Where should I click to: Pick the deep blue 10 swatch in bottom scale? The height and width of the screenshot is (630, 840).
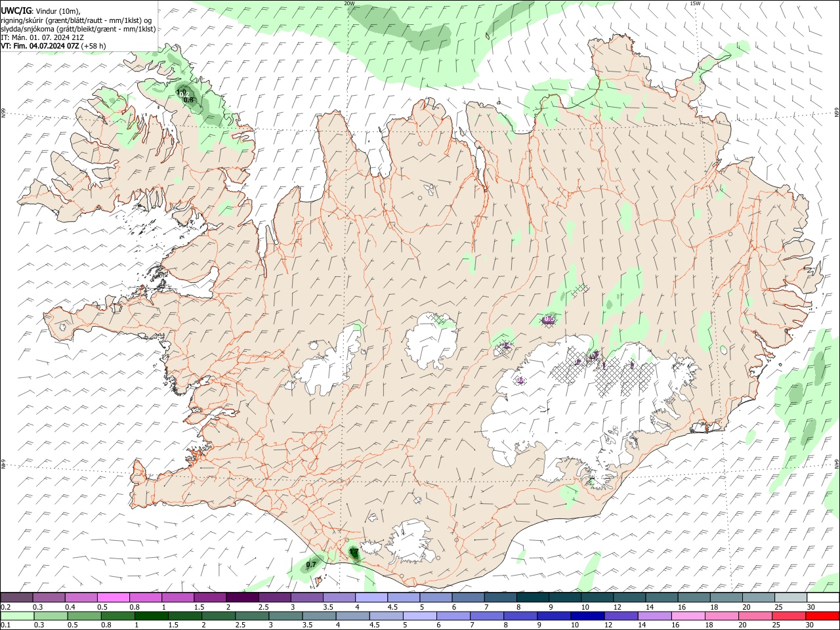587,616
